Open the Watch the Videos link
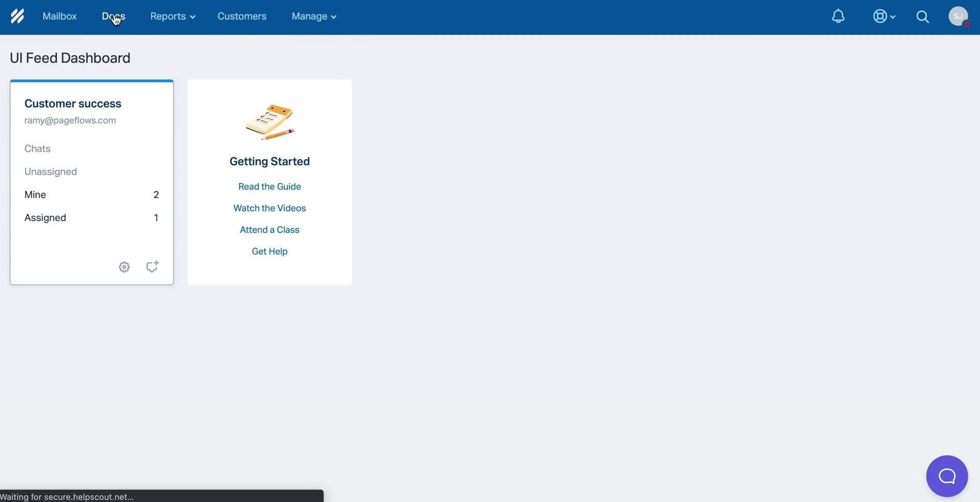Screen dimensions: 980x502 pos(269,208)
